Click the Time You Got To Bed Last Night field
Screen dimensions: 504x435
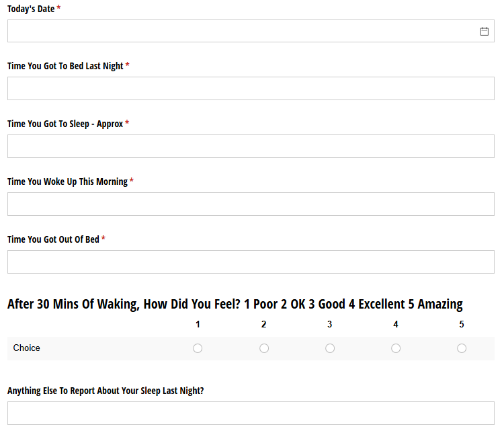[x=251, y=88]
